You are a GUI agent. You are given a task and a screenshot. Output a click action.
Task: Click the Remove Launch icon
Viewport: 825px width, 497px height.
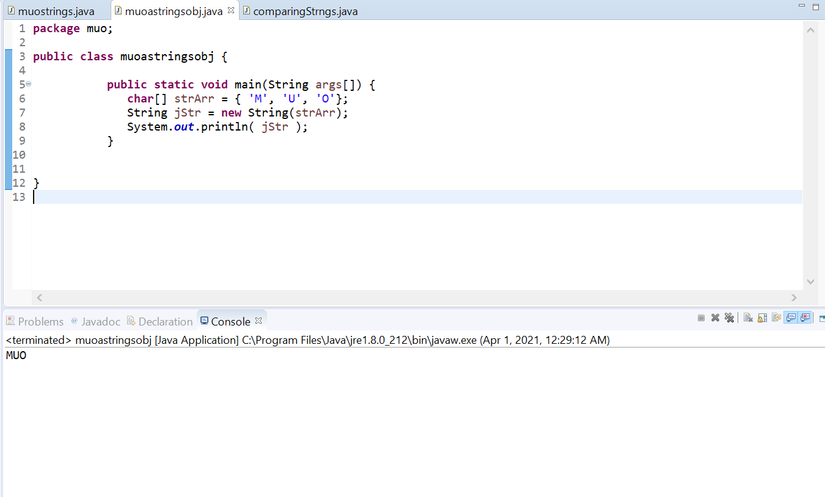pyautogui.click(x=715, y=318)
